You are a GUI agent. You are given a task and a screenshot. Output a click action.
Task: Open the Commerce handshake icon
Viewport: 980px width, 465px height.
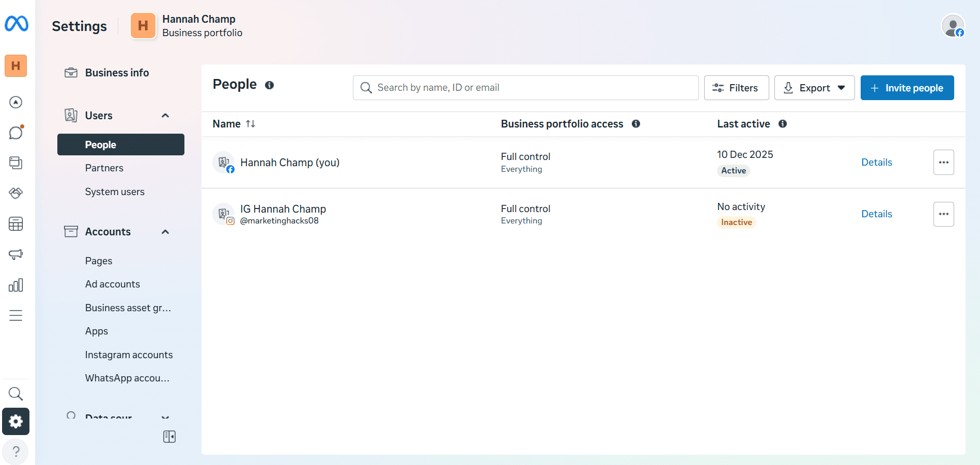[x=15, y=193]
